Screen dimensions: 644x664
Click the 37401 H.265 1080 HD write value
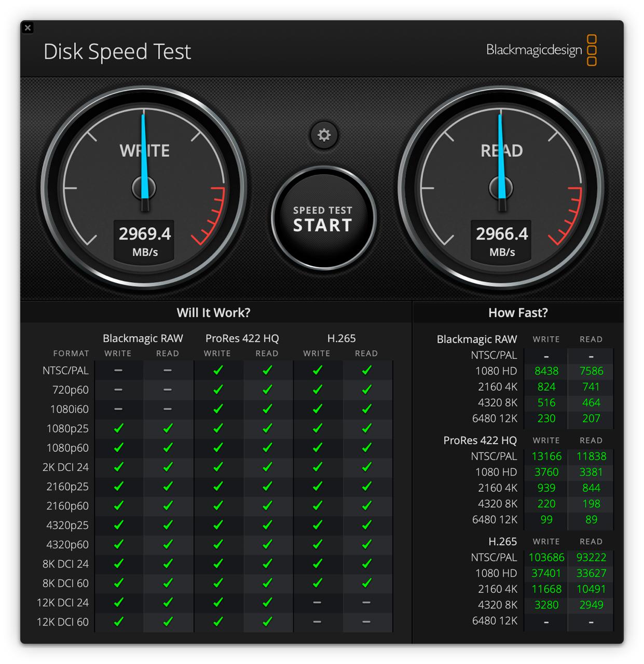[546, 573]
